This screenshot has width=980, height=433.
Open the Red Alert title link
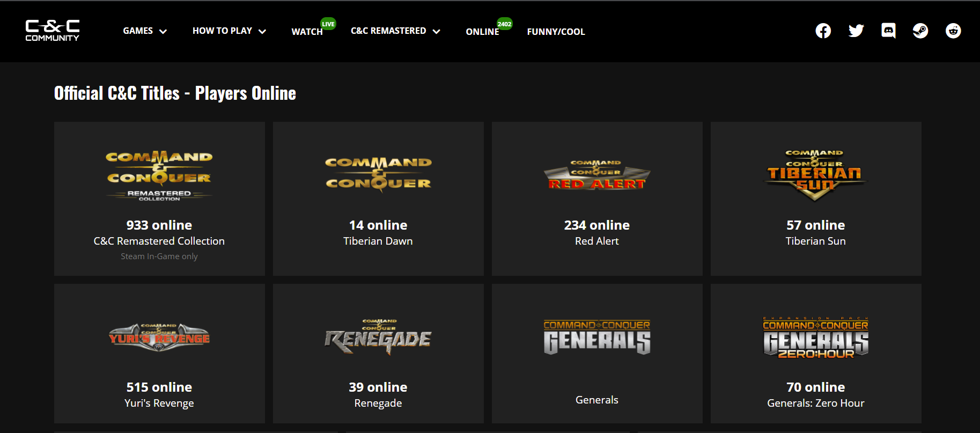pyautogui.click(x=597, y=241)
